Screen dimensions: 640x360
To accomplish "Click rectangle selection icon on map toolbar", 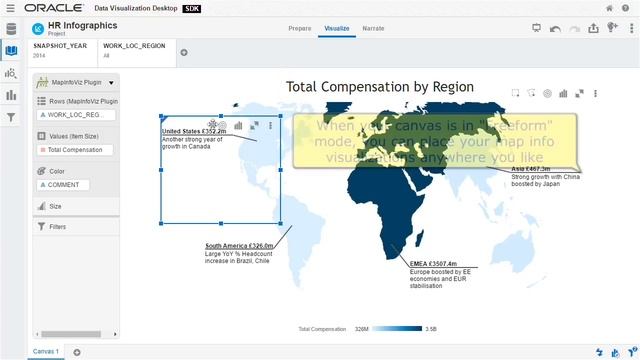I will coord(516,93).
